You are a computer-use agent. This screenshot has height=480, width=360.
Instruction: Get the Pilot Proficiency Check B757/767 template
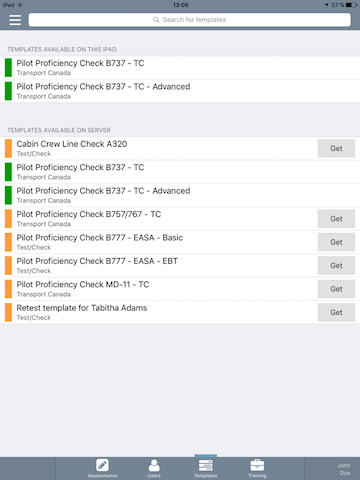(x=336, y=219)
